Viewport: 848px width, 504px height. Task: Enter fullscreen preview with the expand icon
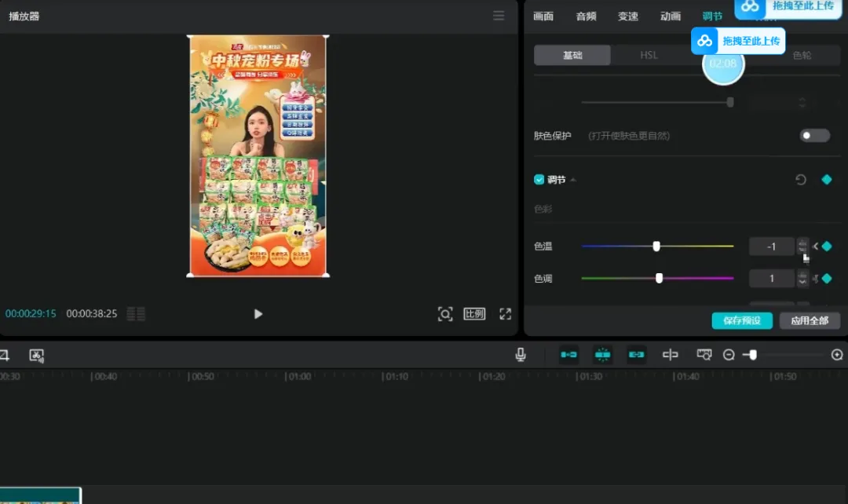click(505, 313)
